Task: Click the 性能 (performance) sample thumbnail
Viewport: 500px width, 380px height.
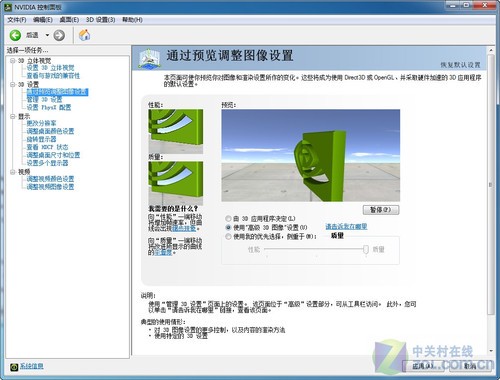Action: pyautogui.click(x=176, y=131)
